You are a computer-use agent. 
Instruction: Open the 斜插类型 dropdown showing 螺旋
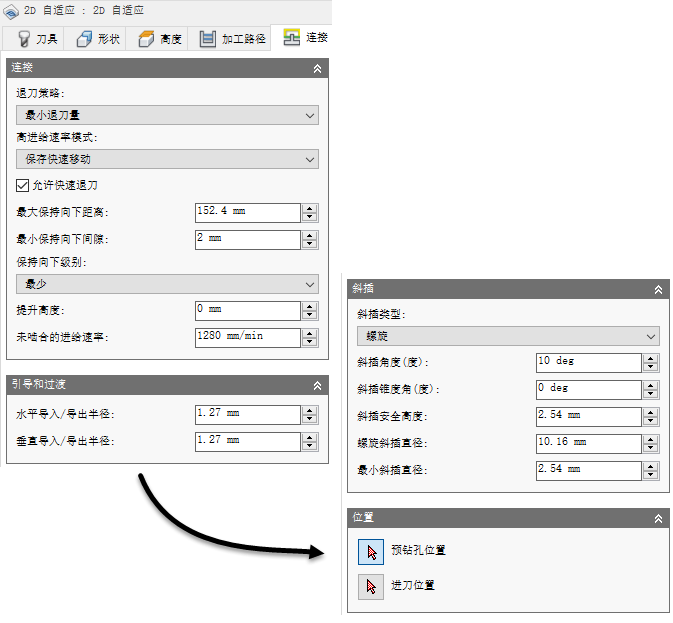(508, 336)
